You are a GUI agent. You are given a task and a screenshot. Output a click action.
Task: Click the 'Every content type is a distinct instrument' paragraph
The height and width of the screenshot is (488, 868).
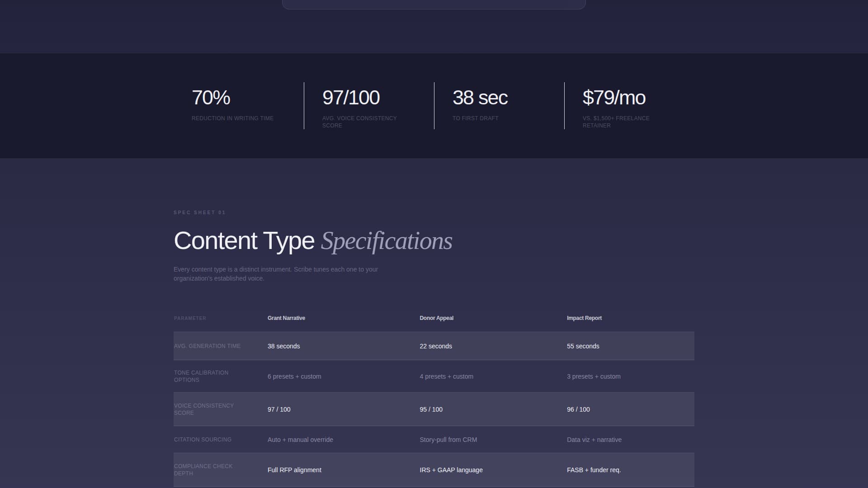pyautogui.click(x=276, y=274)
